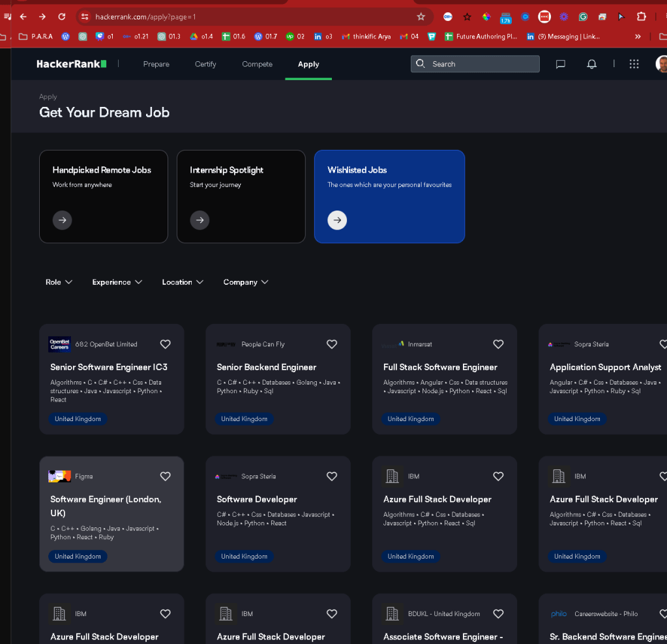667x644 pixels.
Task: Click United Kingdom tag on Figma card
Action: click(x=78, y=557)
